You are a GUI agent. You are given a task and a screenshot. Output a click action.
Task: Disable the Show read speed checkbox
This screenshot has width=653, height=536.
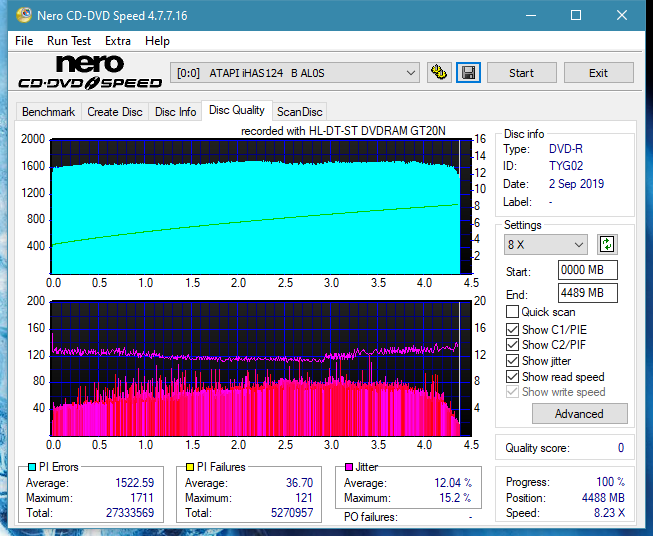tap(512, 376)
